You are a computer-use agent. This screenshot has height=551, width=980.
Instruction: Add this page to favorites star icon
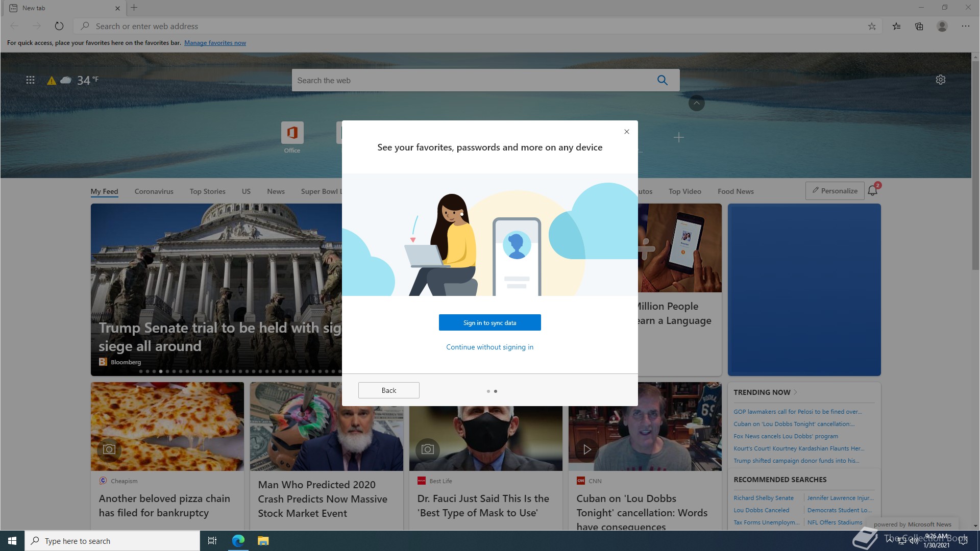coord(872,26)
